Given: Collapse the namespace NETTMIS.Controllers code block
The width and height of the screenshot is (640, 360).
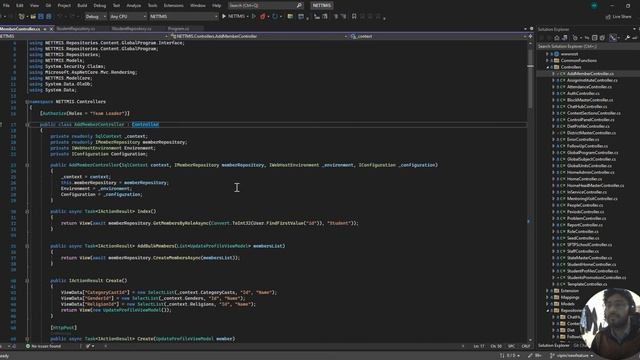Looking at the screenshot, I should (27, 102).
